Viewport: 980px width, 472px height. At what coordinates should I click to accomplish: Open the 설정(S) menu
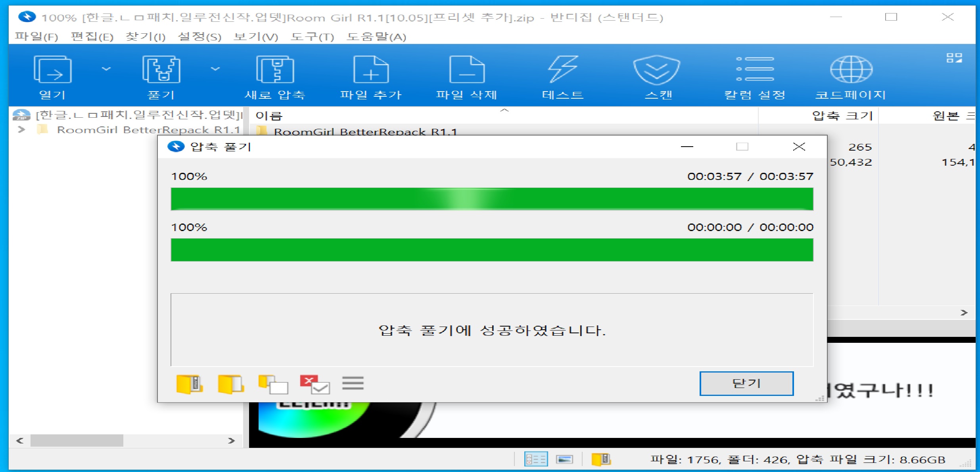(x=199, y=37)
